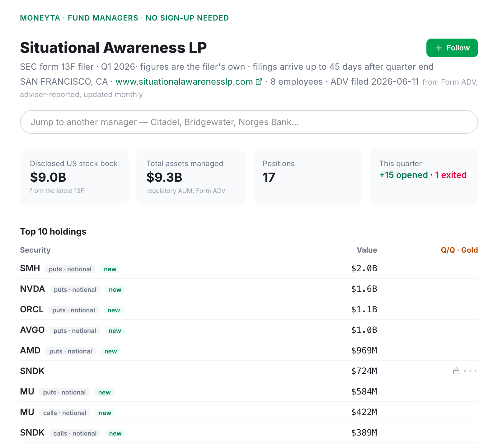This screenshot has height=448, width=498.
Task: Open the ellipsis dots in SNDK row
Action: pos(470,371)
